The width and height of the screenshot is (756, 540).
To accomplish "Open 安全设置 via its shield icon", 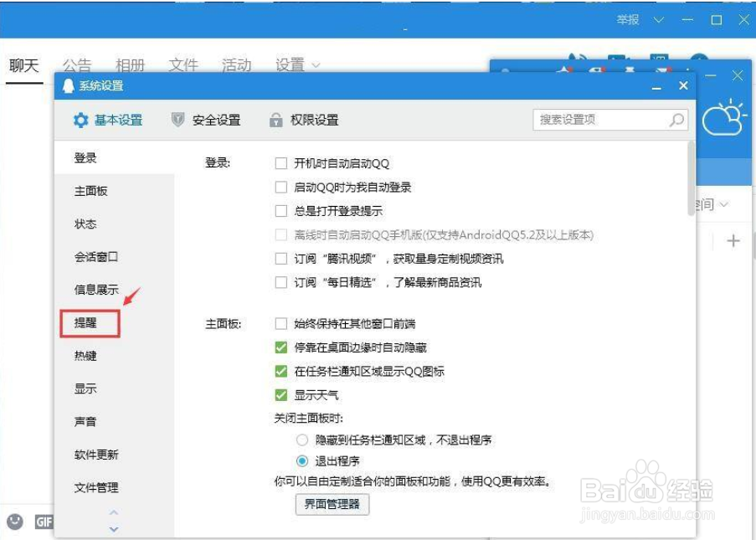I will tap(176, 120).
